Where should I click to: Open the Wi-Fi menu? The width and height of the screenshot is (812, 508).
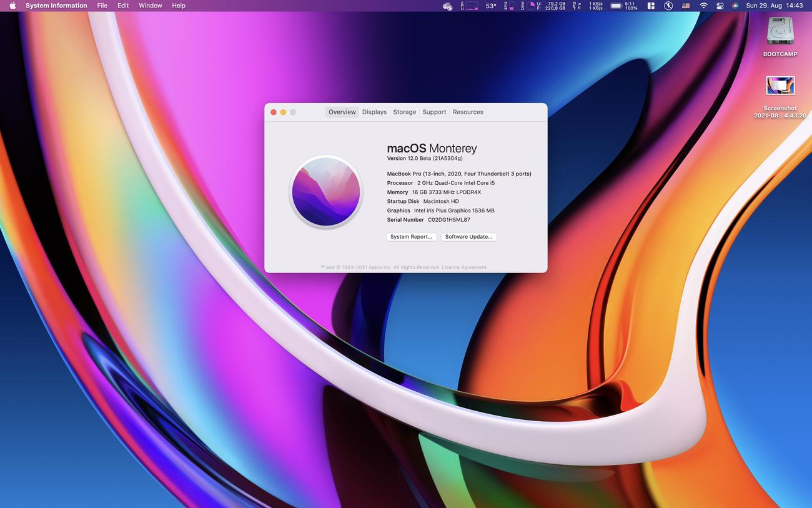click(x=703, y=6)
